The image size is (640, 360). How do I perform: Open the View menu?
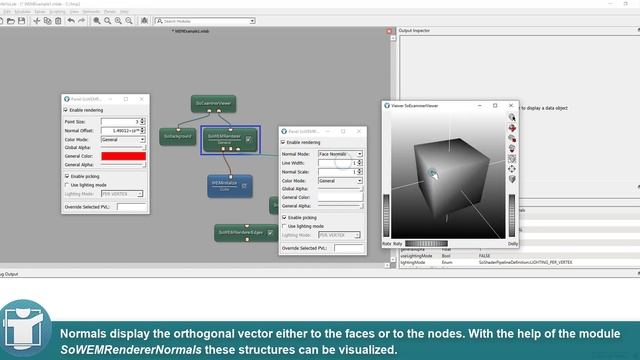74,11
